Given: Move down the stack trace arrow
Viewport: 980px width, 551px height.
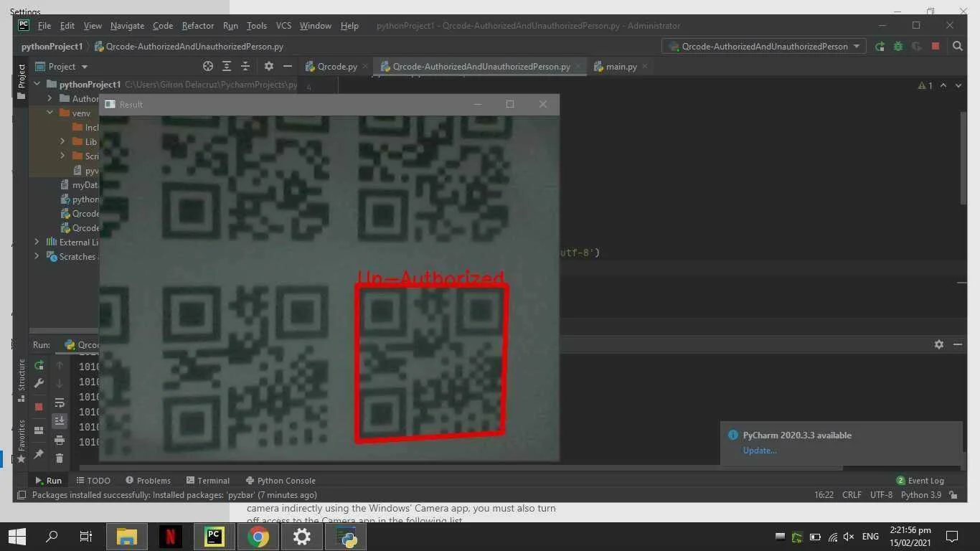Looking at the screenshot, I should pos(60,383).
